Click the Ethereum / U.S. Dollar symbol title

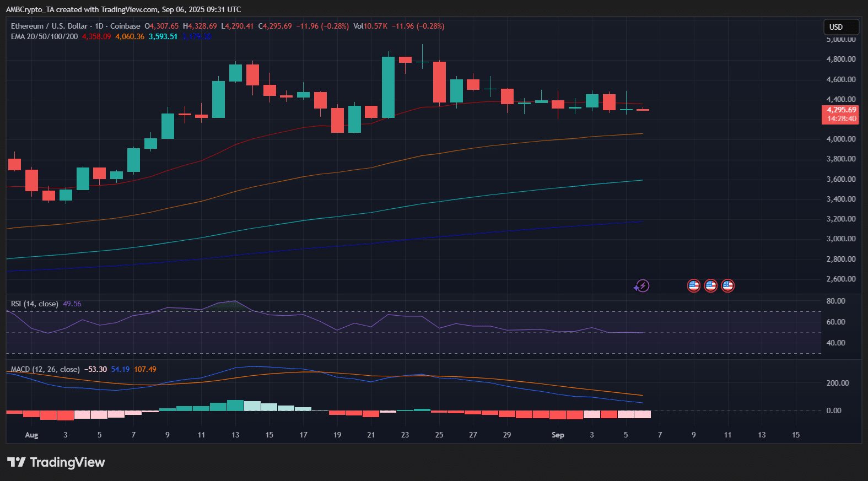[x=49, y=26]
